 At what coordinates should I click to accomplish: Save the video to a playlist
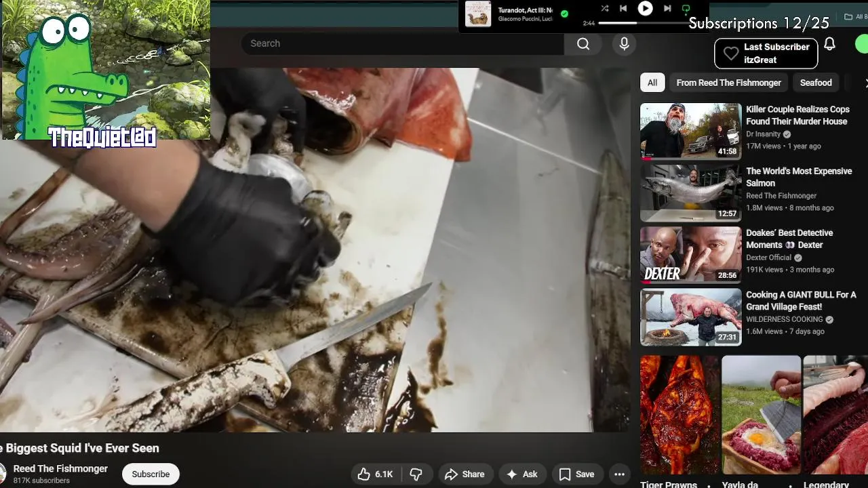(x=577, y=474)
